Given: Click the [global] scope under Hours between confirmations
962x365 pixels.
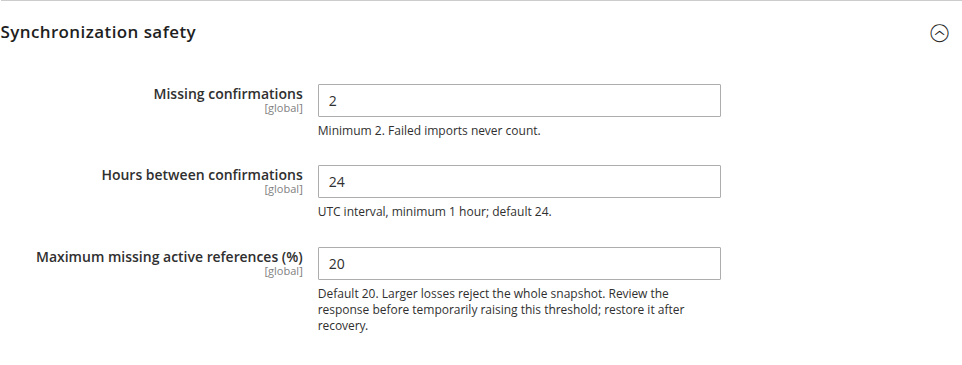Looking at the screenshot, I should click(x=283, y=190).
